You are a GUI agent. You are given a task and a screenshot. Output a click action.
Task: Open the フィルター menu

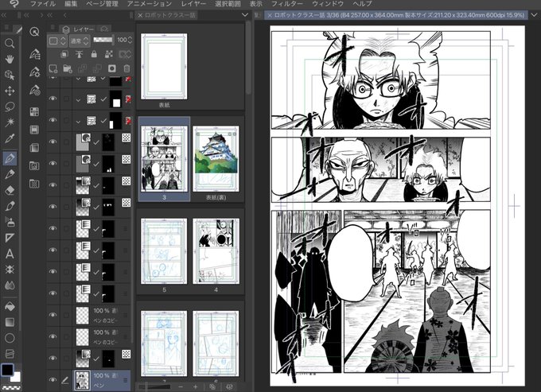pos(287,4)
